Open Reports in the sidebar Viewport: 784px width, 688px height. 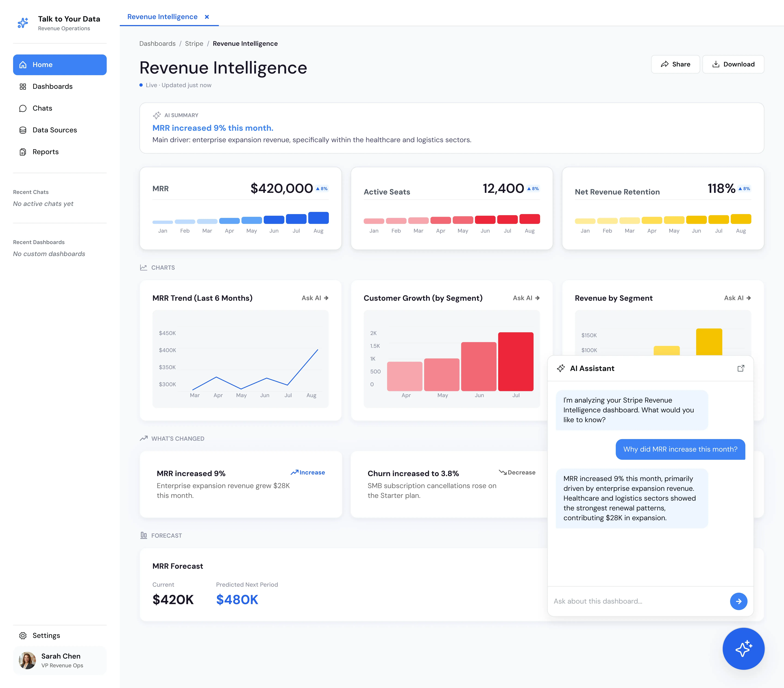click(60, 152)
